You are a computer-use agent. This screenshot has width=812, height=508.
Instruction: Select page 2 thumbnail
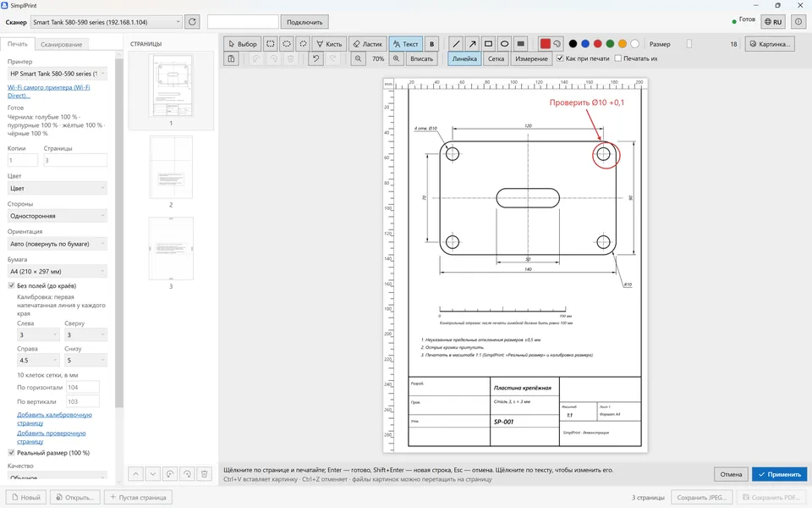click(x=171, y=167)
